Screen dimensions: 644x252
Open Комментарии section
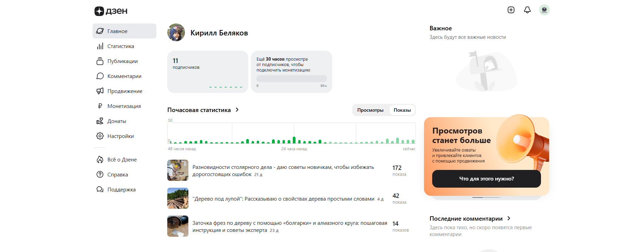124,76
